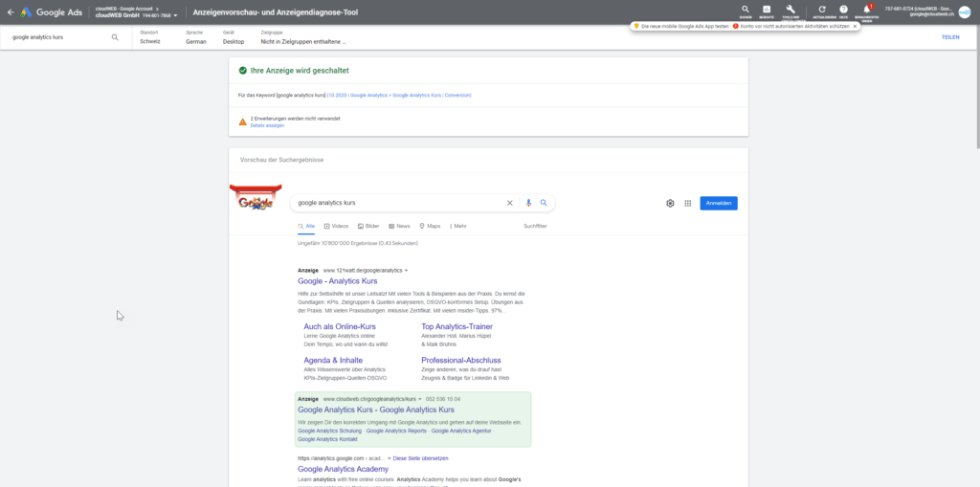Click the Details anzeigen link
The image size is (980, 487).
pyautogui.click(x=268, y=125)
